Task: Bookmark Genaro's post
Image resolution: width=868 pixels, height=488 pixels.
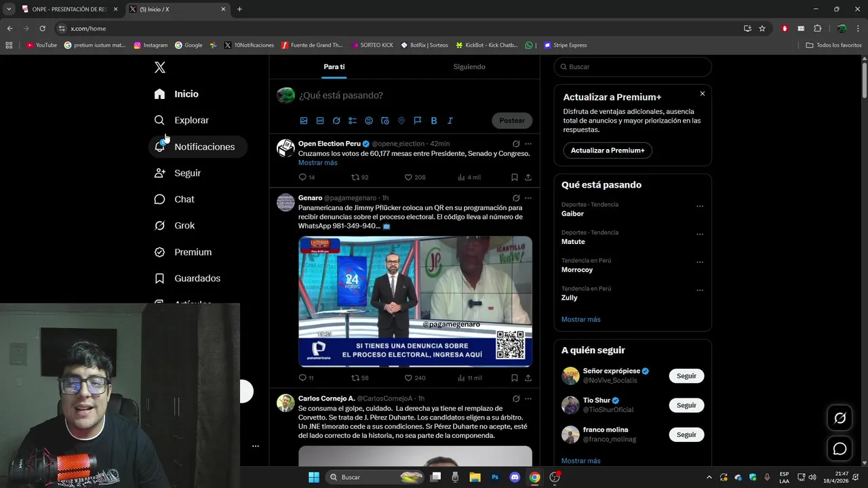Action: click(x=515, y=378)
